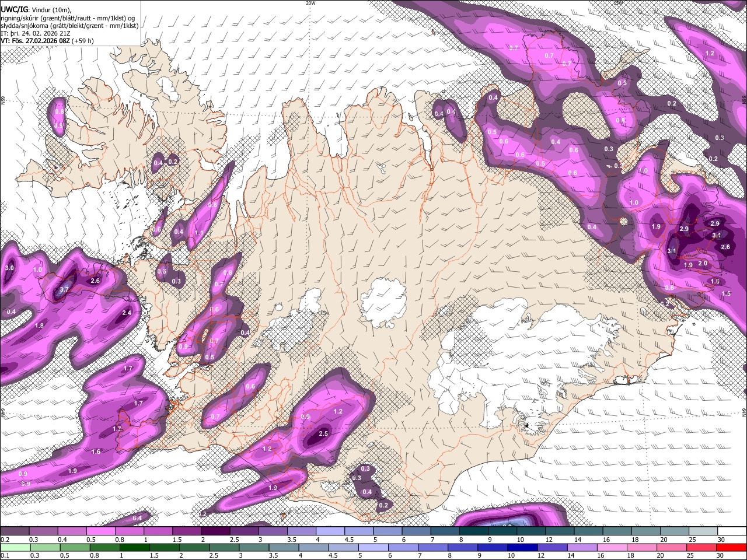
Task: Select the dark purple 2 swatch in upper scale
Action: click(x=215, y=531)
